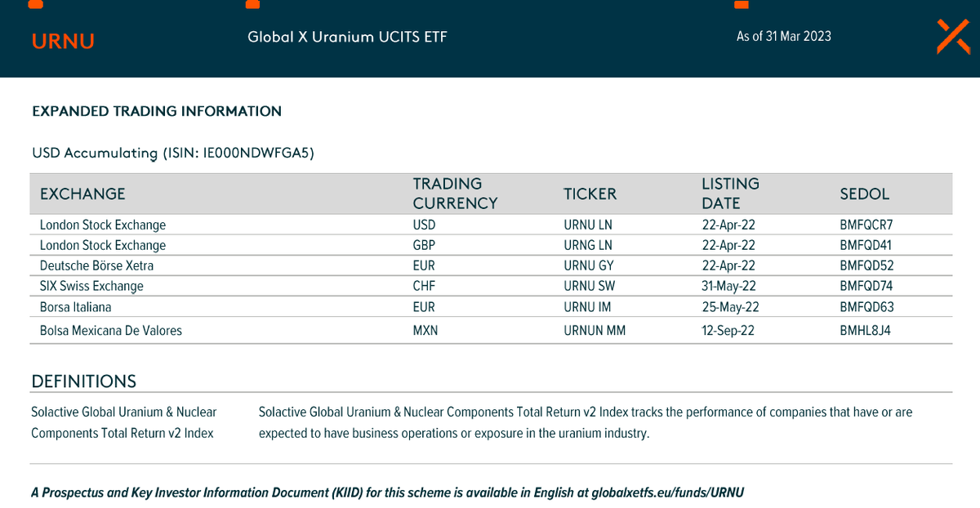The image size is (980, 508).
Task: Click the SEDOL BMFQD74
Action: click(866, 286)
